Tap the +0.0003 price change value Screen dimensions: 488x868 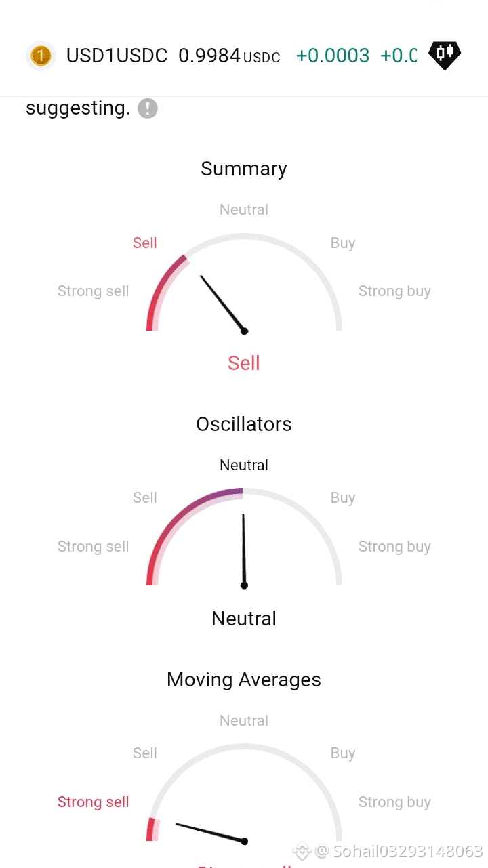(333, 56)
